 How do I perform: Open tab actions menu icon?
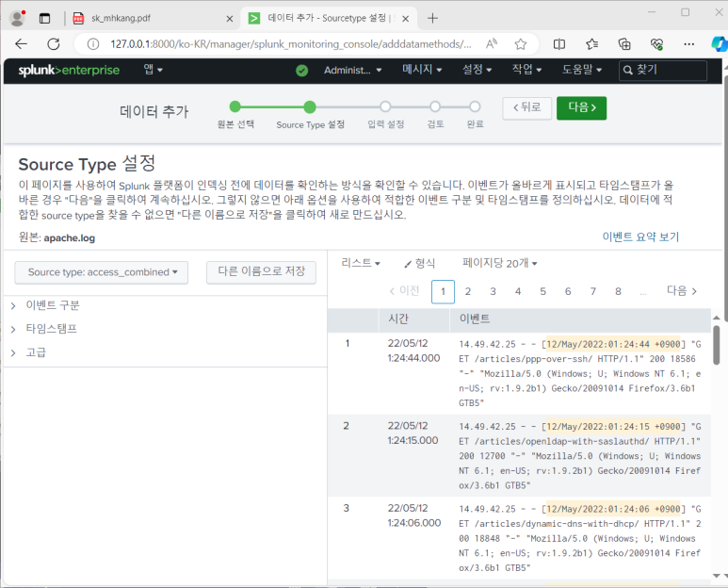[x=44, y=18]
